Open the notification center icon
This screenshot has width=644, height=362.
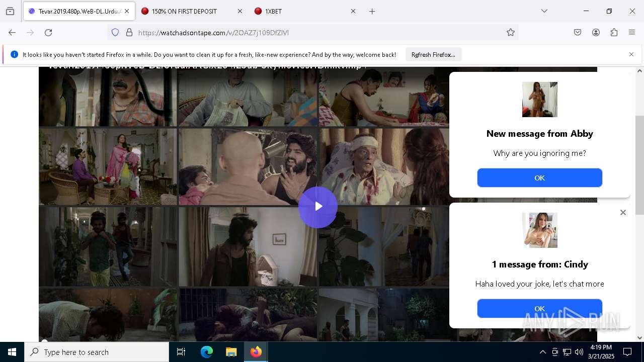coord(627,352)
